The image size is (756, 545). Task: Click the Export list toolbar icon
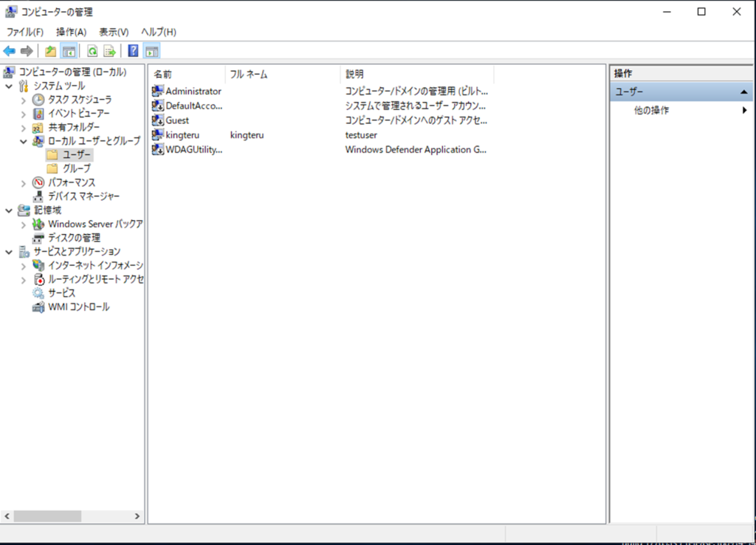pyautogui.click(x=109, y=51)
